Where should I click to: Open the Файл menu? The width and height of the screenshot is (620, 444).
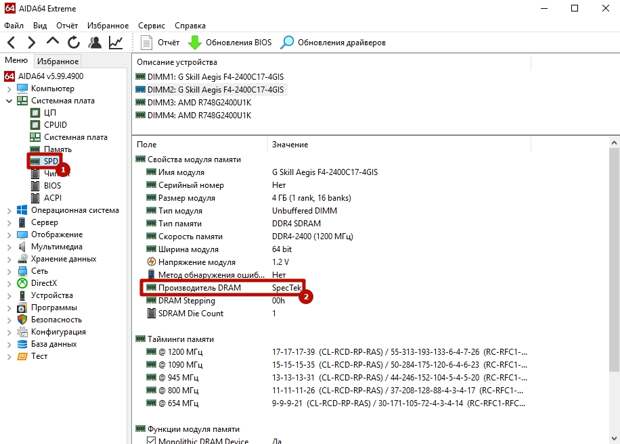(x=14, y=25)
